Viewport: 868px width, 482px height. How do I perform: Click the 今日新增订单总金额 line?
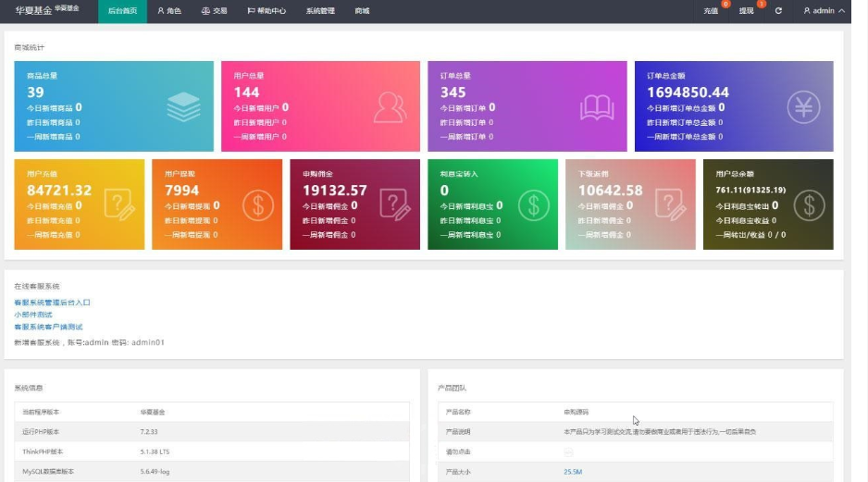[x=686, y=107]
